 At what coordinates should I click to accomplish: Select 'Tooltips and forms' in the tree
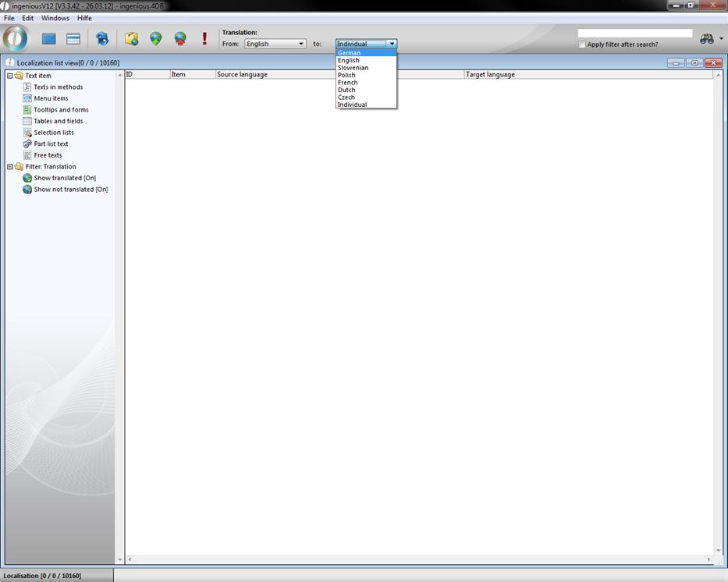(x=61, y=110)
